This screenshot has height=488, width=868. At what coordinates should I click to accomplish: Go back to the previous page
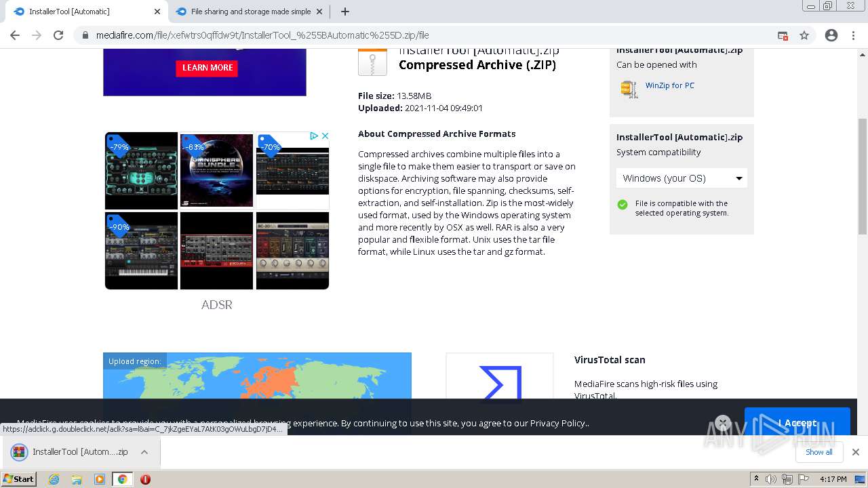point(15,35)
